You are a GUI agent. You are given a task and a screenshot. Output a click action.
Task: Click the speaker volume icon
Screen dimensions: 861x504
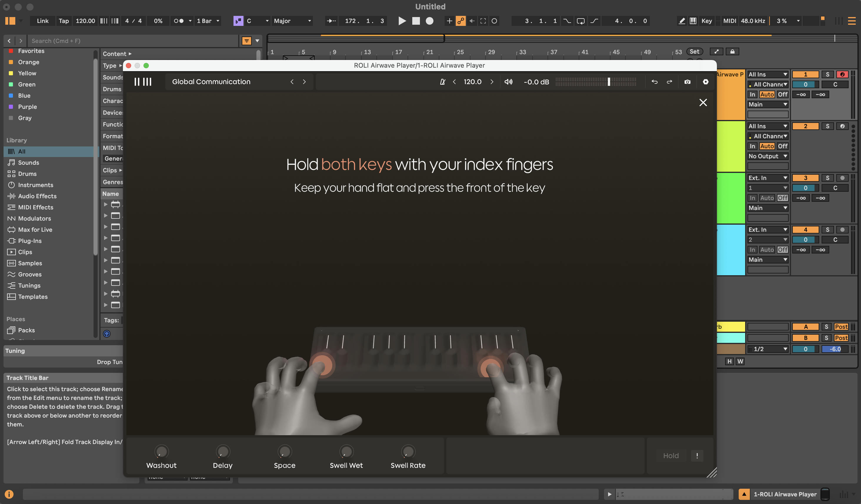(508, 82)
